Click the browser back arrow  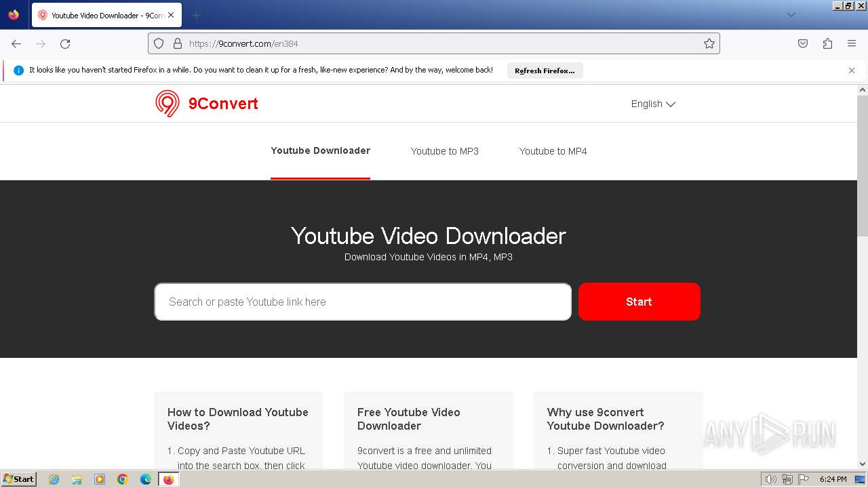(x=16, y=43)
